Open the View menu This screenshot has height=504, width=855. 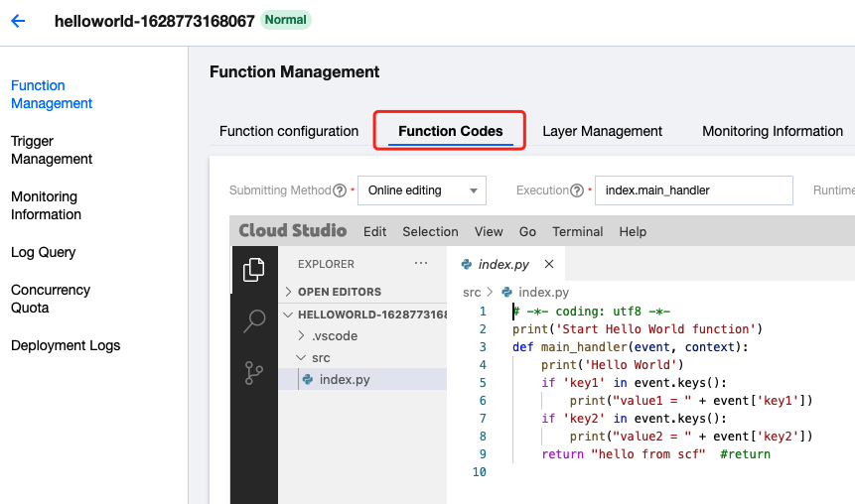(x=489, y=231)
